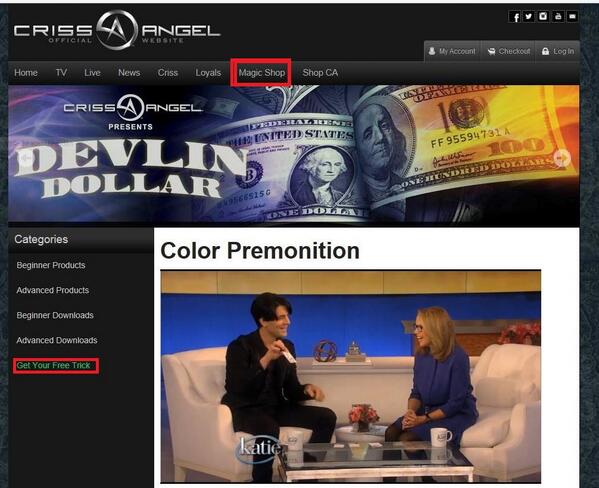599x488 pixels.
Task: Open the Shop CA menu item
Action: (x=320, y=73)
